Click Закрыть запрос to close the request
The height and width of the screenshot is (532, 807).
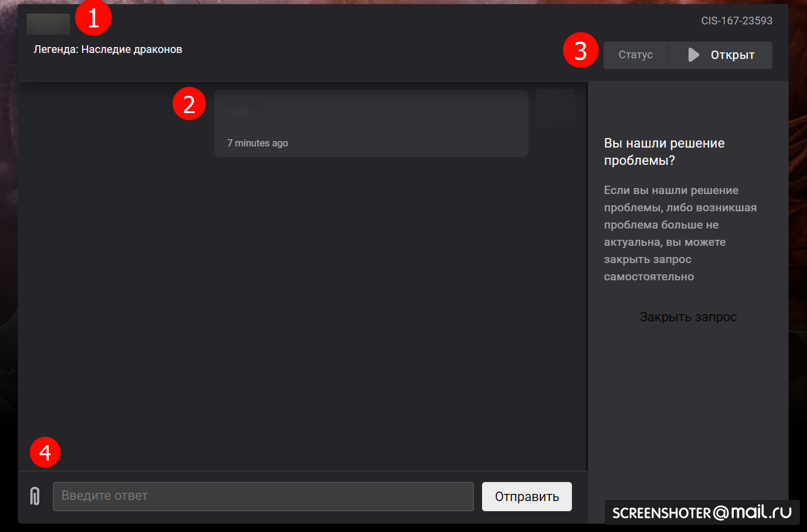point(689,317)
